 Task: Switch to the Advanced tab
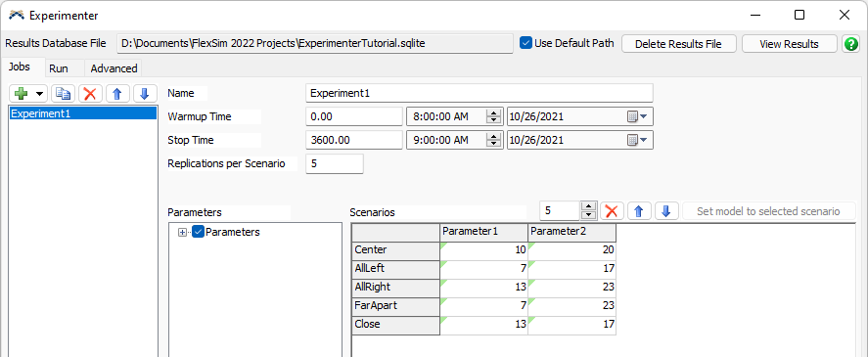tap(114, 68)
